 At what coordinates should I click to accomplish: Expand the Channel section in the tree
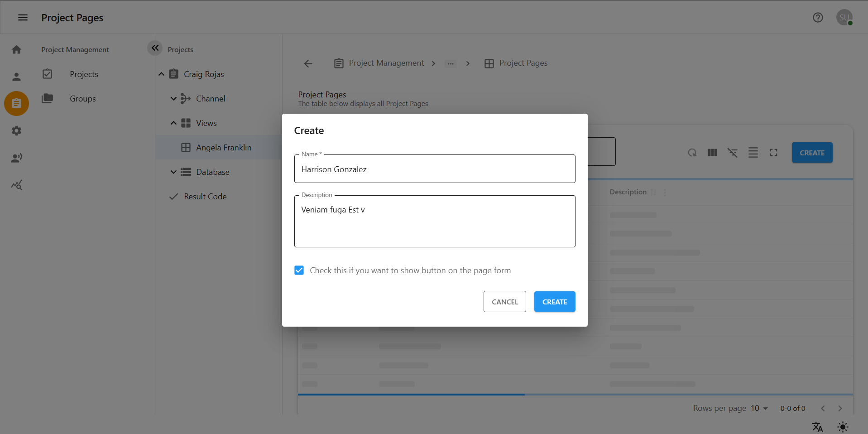coord(173,98)
